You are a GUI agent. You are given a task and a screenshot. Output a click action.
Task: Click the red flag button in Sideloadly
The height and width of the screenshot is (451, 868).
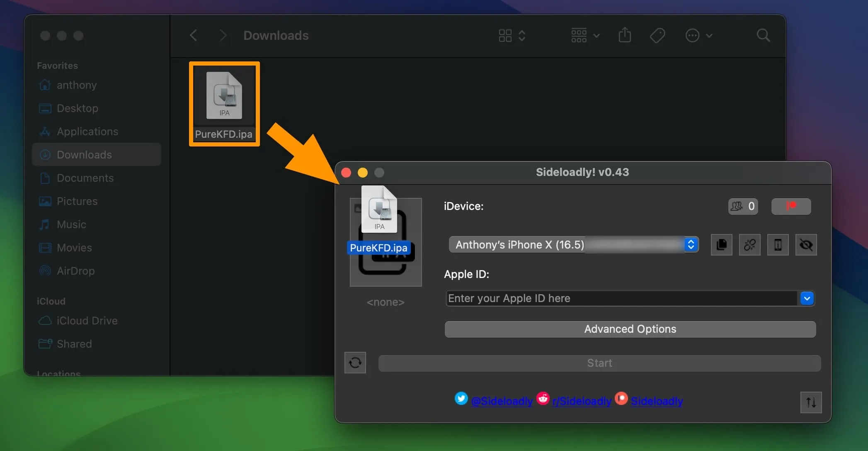[791, 206]
